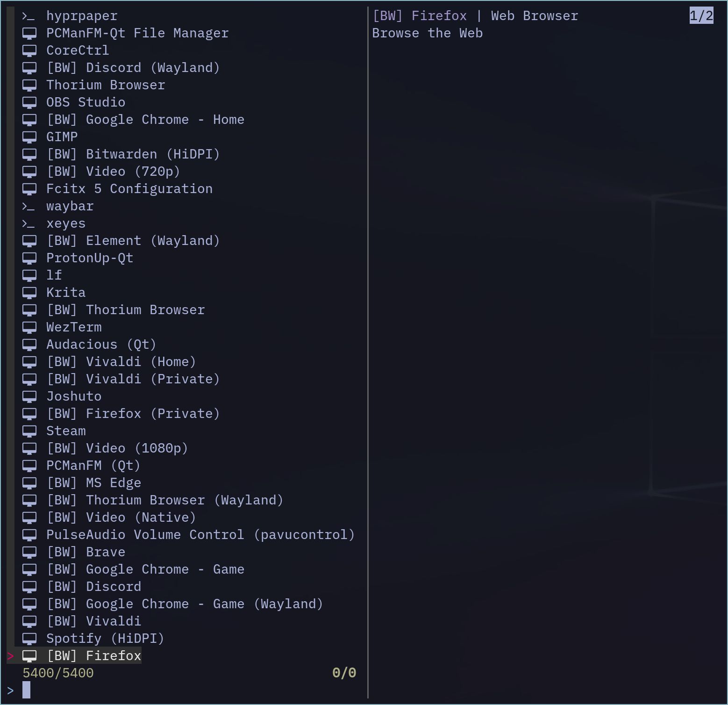Select the ProtonUp-Qt entry
728x705 pixels.
pos(90,259)
